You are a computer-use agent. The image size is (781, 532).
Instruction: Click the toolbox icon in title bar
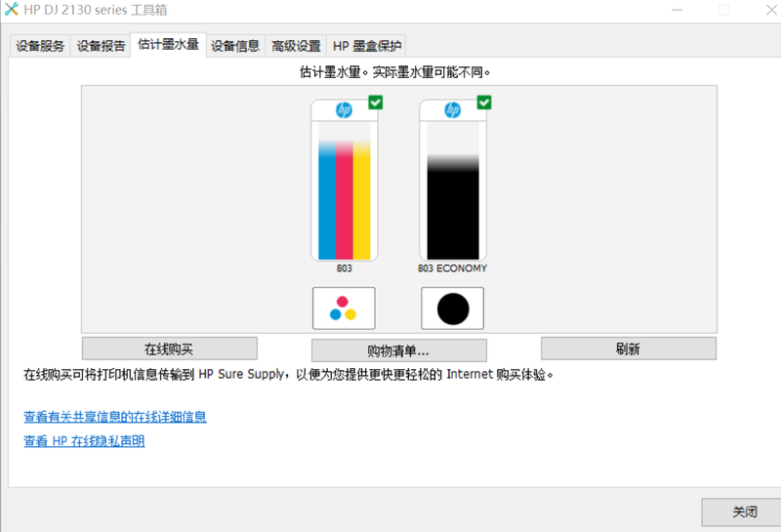pyautogui.click(x=12, y=9)
